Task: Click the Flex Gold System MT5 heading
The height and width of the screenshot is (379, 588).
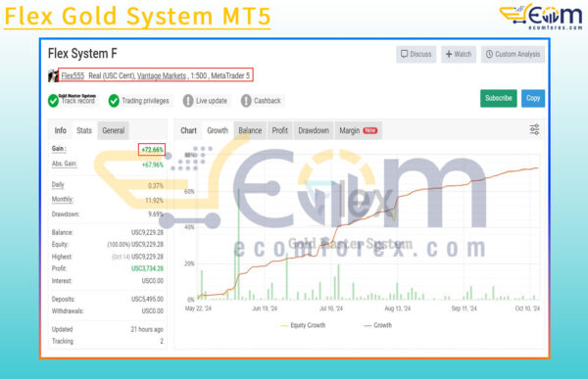Action: click(x=137, y=16)
